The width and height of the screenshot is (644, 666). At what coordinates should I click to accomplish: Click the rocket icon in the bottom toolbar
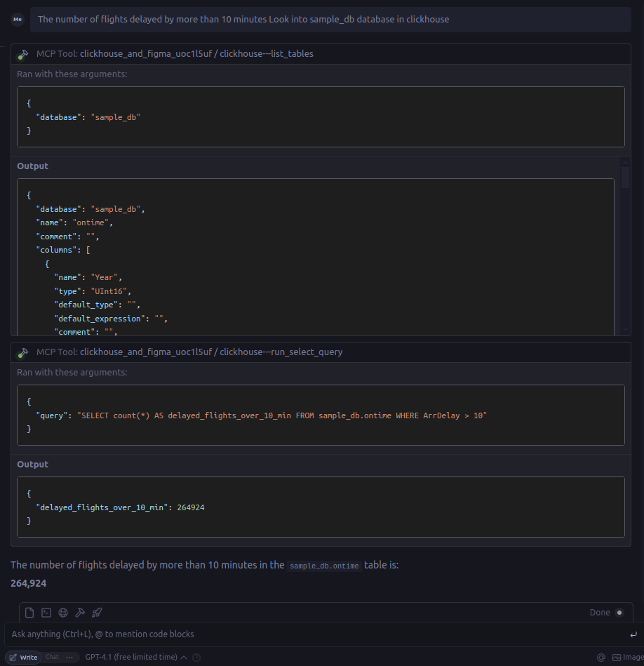coord(97,613)
